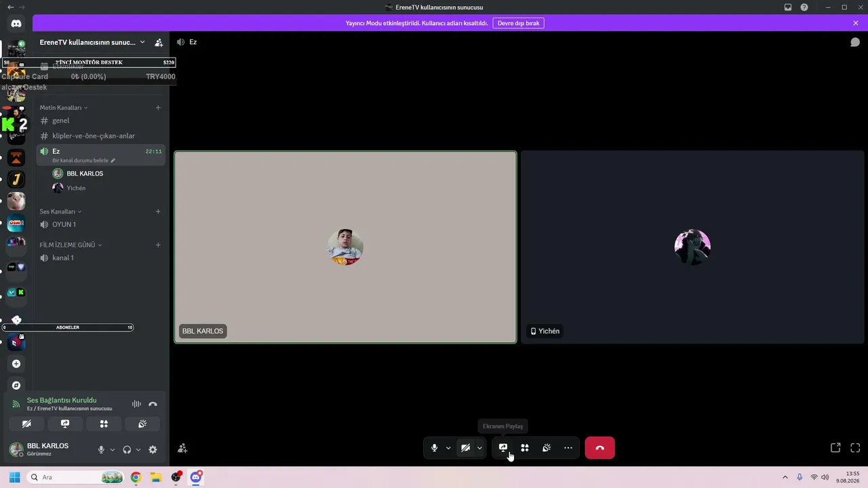This screenshot has width=868, height=488.
Task: Open the EreneTV server name dropdown
Action: click(x=92, y=42)
